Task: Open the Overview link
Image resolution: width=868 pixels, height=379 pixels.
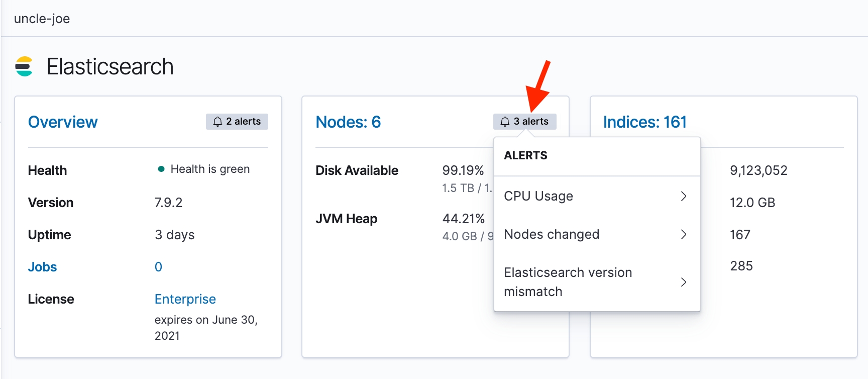Action: click(63, 122)
